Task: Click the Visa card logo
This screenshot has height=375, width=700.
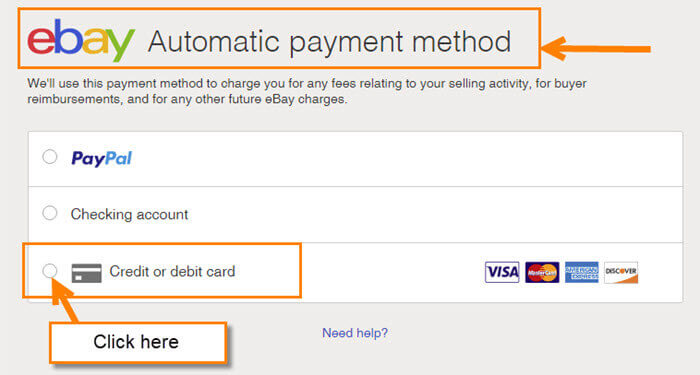Action: click(x=502, y=272)
